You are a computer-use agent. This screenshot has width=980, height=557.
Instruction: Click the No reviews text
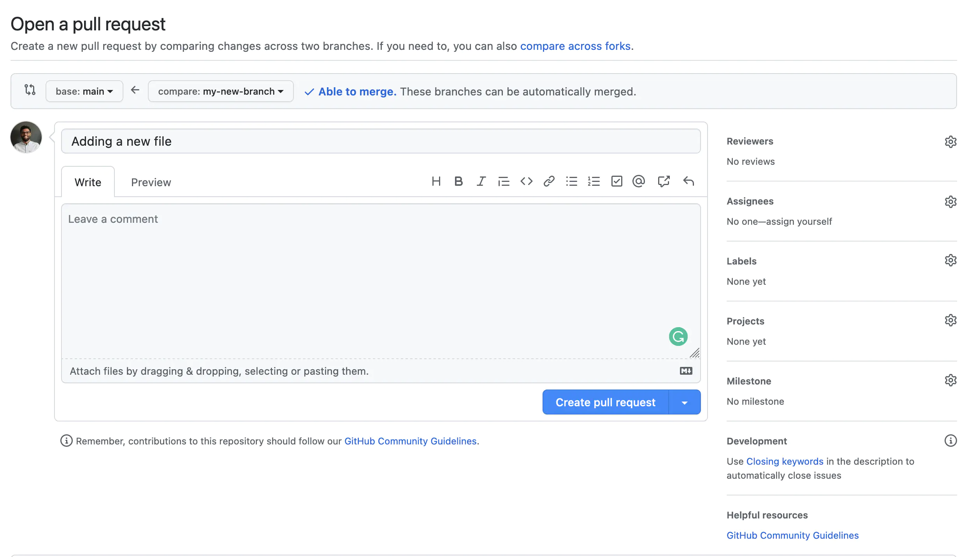[x=750, y=162]
